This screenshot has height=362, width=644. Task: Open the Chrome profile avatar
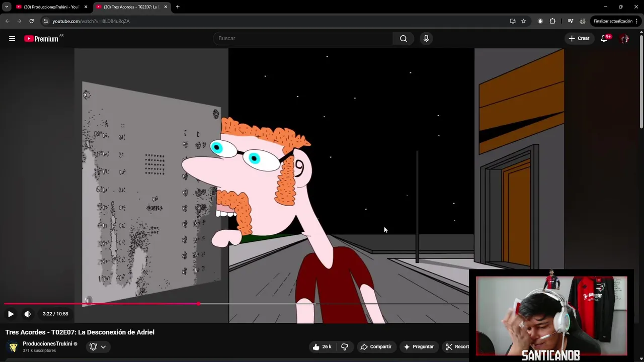tap(583, 21)
